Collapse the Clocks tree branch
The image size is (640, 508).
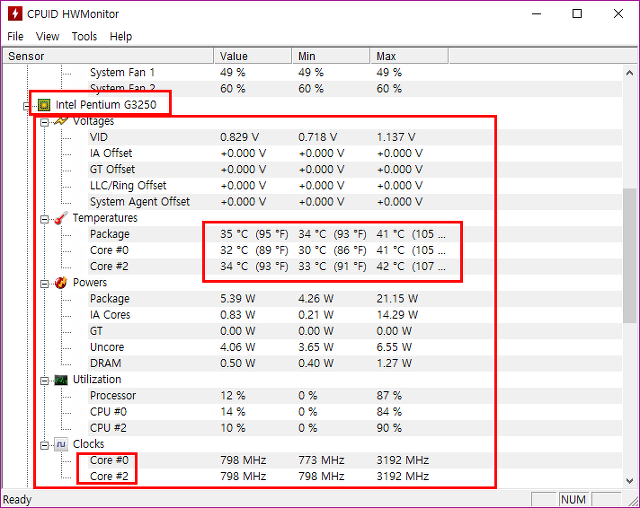pos(44,445)
